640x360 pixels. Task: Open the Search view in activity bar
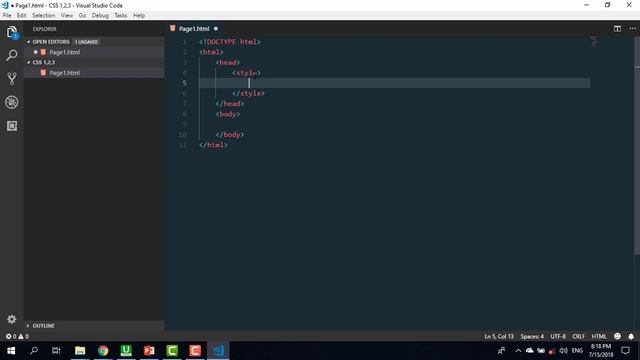click(12, 55)
